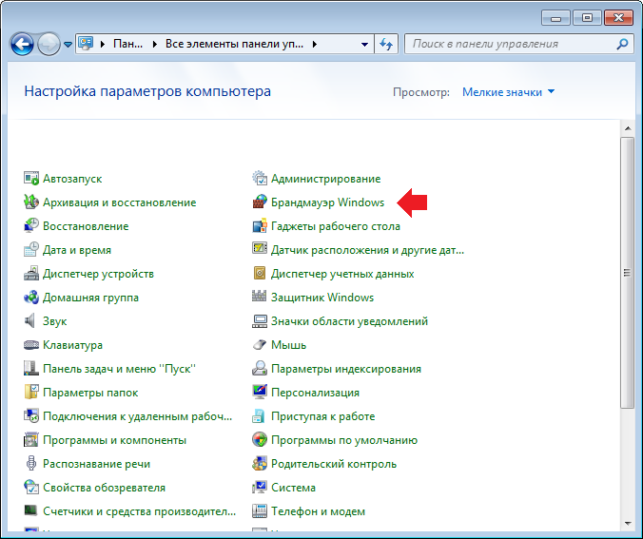Image resolution: width=643 pixels, height=539 pixels.
Task: Click the Распознавание речи microphone icon
Action: (x=31, y=464)
